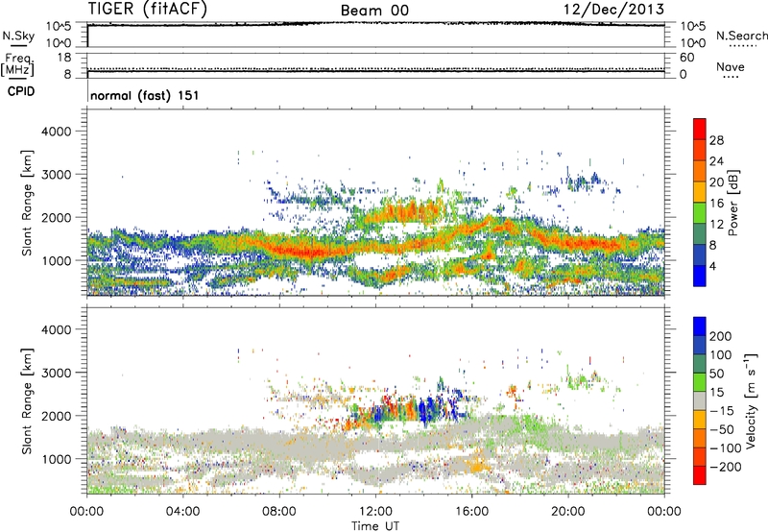
Task: Click the 'Power [dB]' colorbar label
Action: pos(732,203)
